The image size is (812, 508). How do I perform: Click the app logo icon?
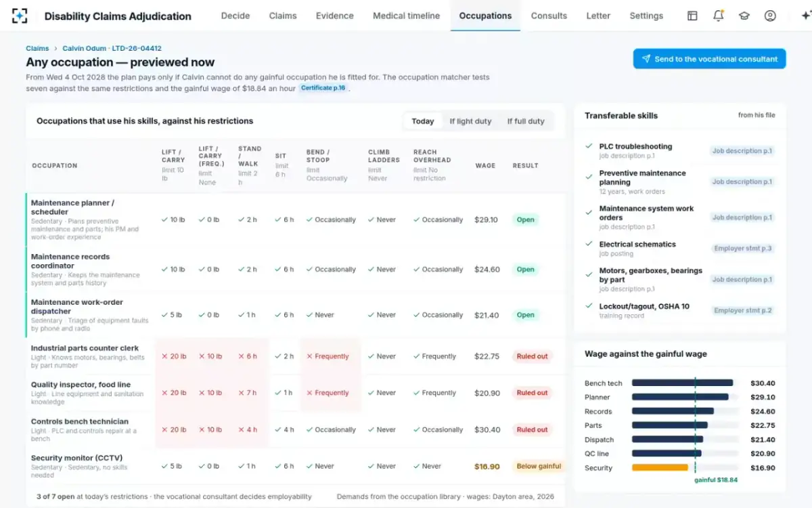(x=20, y=16)
